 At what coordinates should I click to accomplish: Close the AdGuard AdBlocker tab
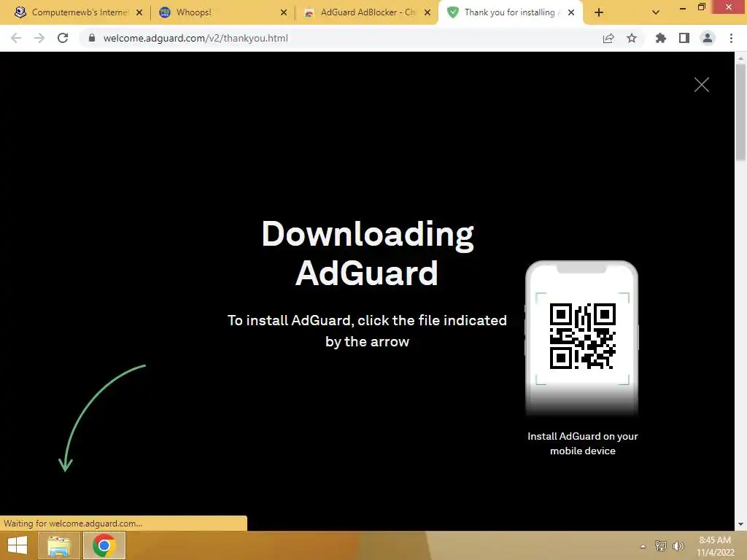[427, 12]
